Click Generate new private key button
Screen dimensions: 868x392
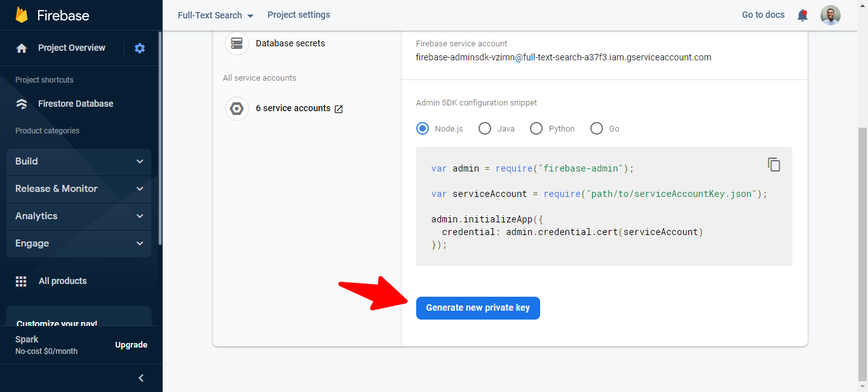(x=478, y=308)
